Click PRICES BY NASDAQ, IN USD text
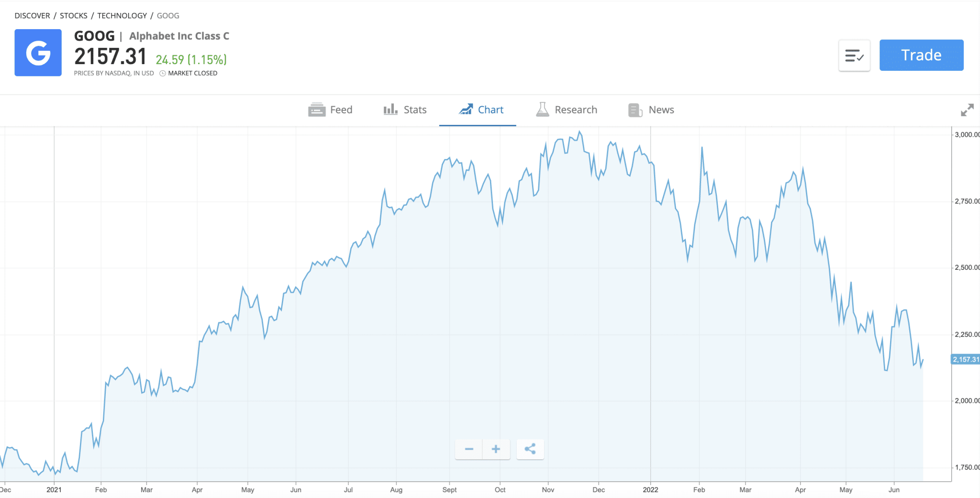This screenshot has height=498, width=980. [x=114, y=73]
